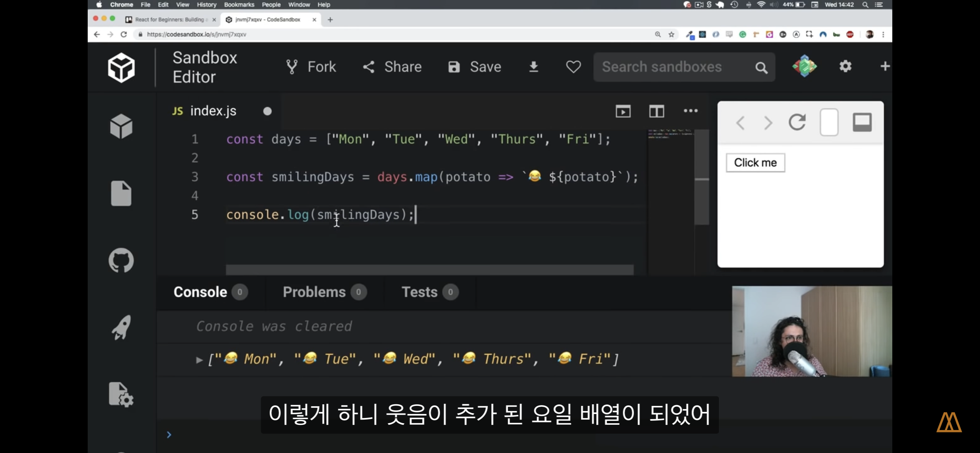Show the preview view icon
980x453 pixels.
pos(623,111)
